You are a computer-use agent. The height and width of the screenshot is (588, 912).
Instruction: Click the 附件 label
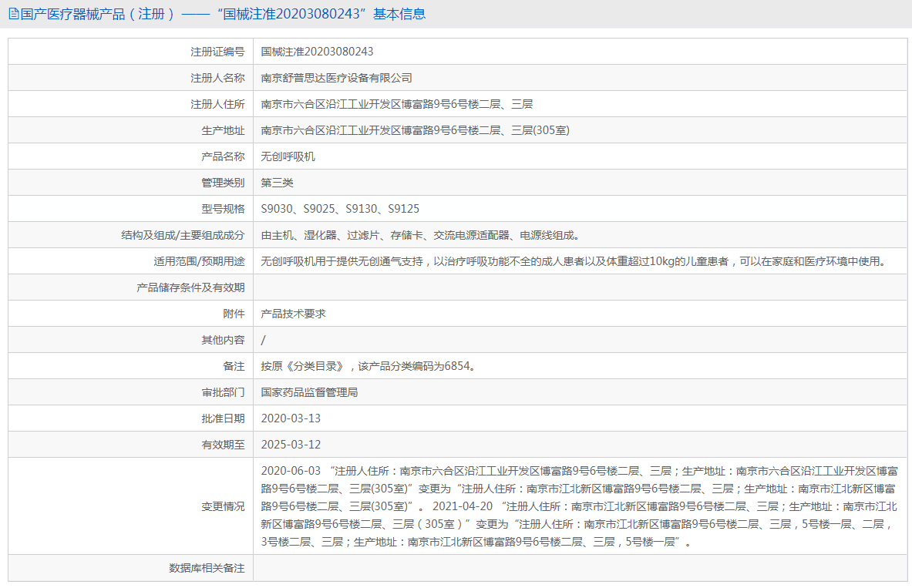(x=234, y=314)
